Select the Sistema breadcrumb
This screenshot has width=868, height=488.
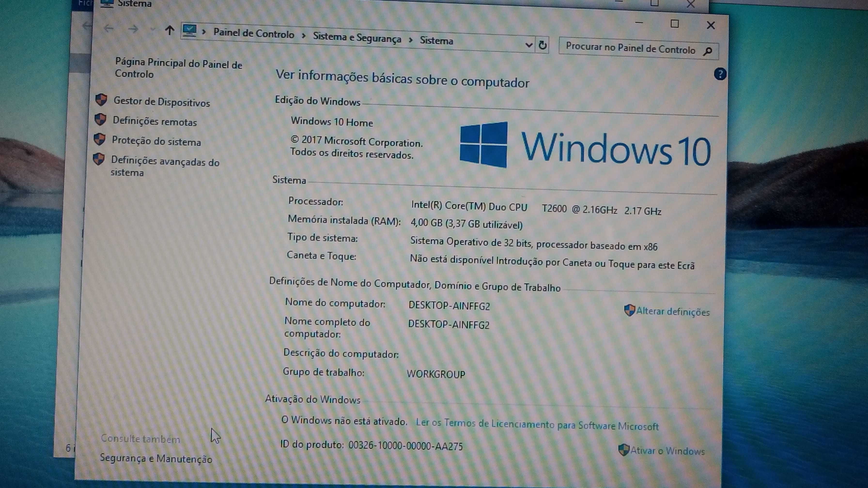436,41
